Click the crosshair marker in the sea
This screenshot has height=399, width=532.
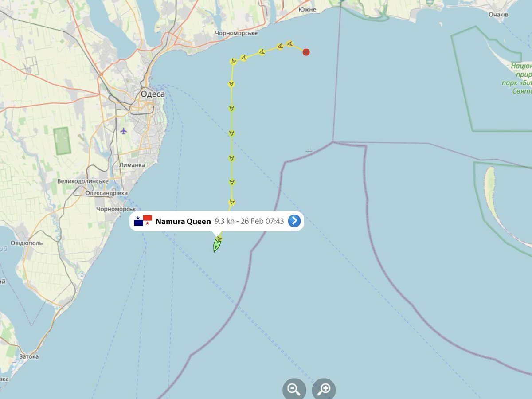point(309,151)
